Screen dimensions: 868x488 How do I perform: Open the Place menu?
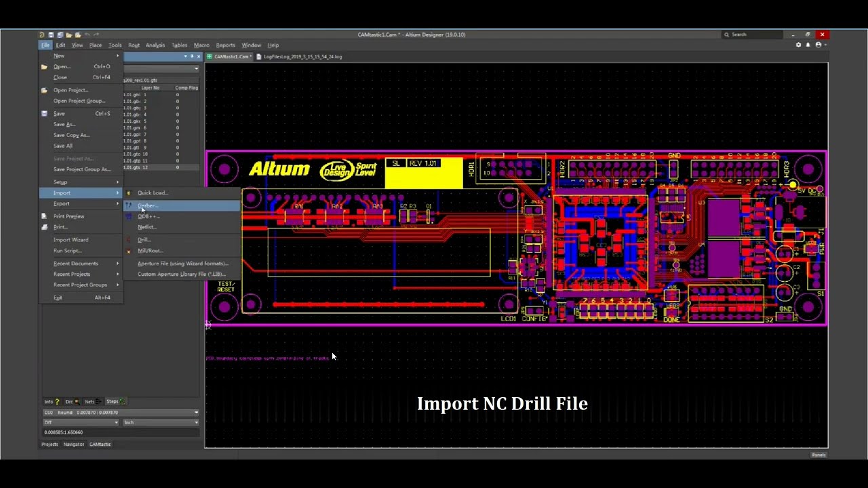click(96, 45)
